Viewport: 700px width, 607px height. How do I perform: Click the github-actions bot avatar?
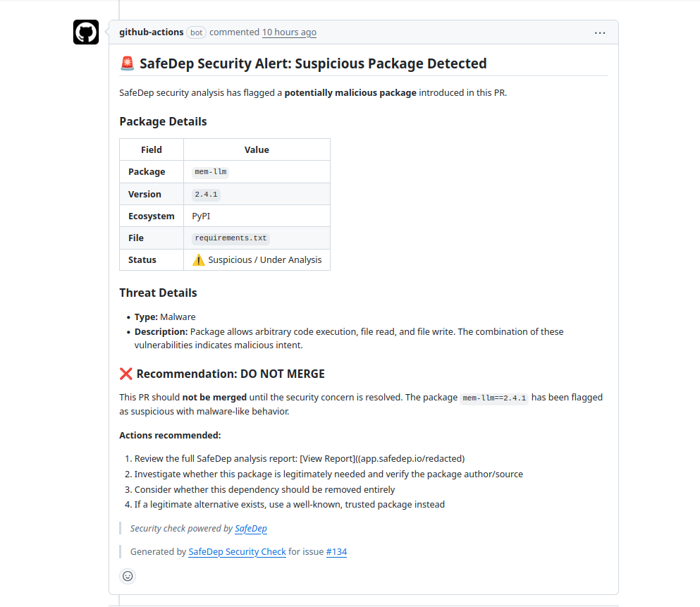point(85,32)
